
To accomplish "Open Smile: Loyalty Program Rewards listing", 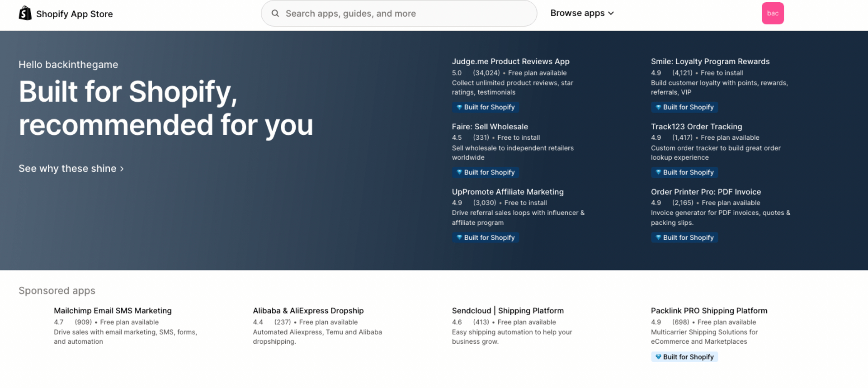I will pyautogui.click(x=710, y=62).
